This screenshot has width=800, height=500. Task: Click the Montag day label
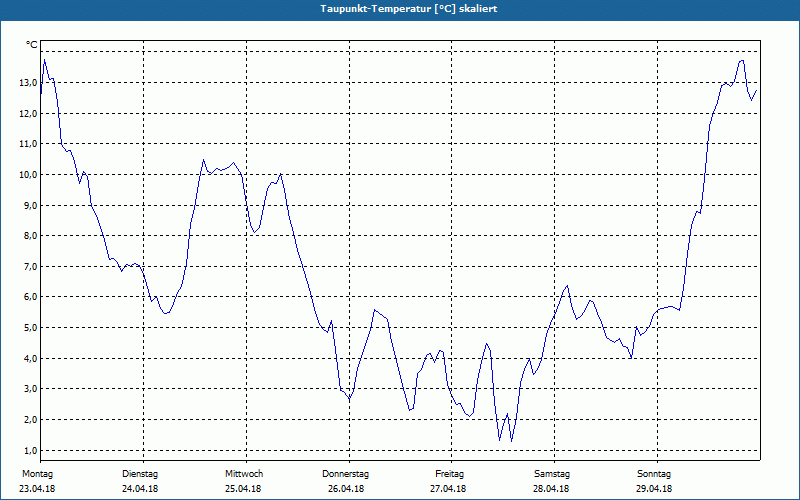[x=37, y=474]
